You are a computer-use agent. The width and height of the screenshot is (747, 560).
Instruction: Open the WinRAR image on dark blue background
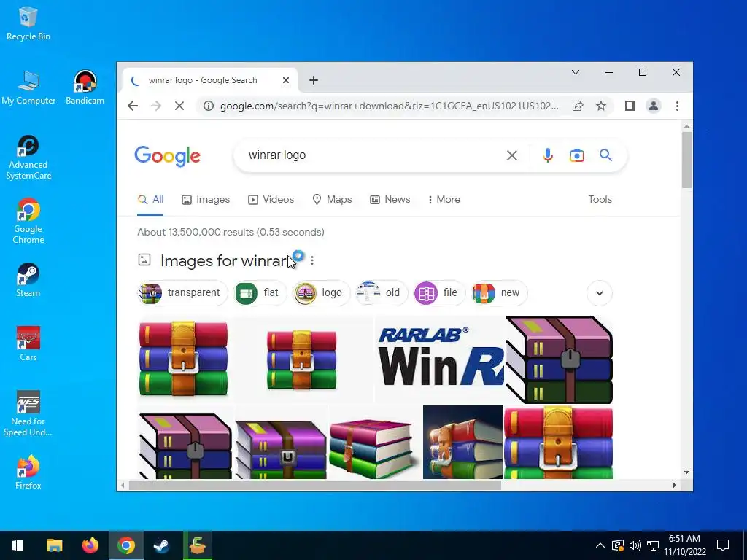[462, 443]
